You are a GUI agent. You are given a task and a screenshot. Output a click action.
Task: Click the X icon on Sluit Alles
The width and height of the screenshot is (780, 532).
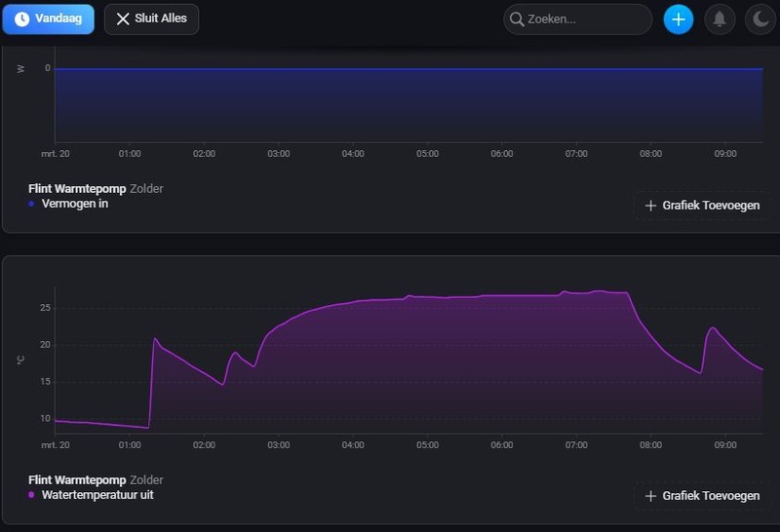pos(123,19)
